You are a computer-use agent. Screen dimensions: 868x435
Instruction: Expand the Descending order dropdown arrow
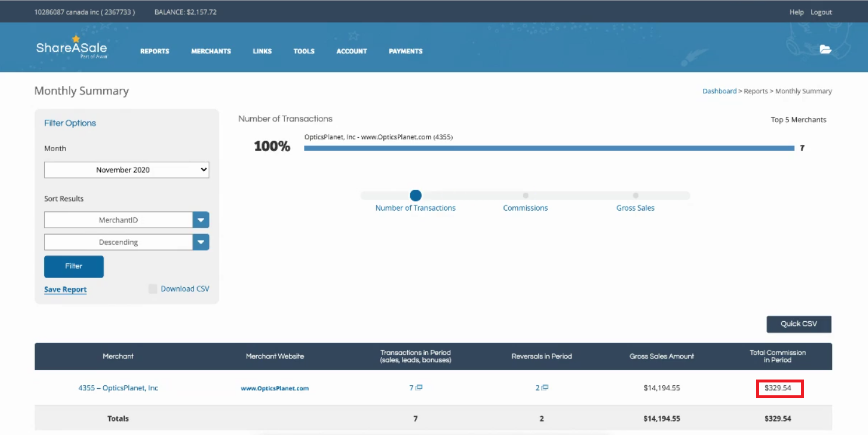click(201, 242)
